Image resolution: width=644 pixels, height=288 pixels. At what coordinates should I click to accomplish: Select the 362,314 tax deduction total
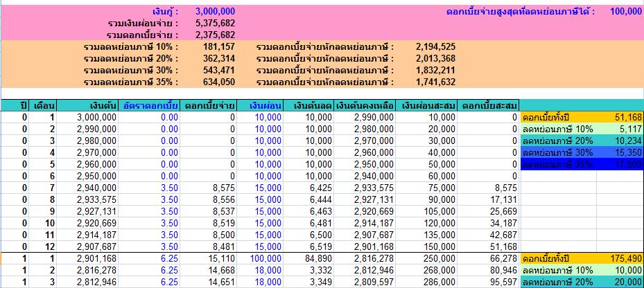(x=219, y=59)
